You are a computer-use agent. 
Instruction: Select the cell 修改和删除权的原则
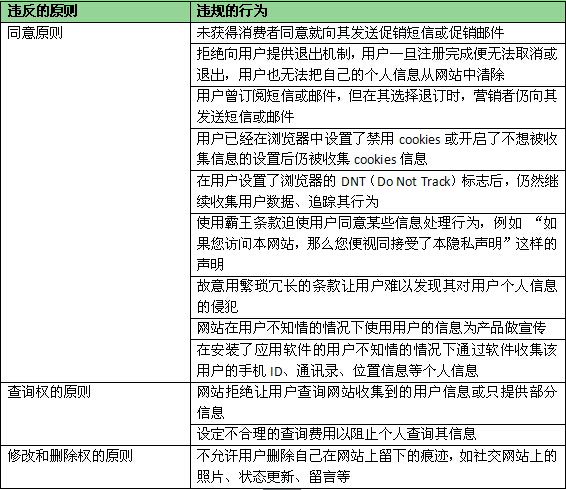pyautogui.click(x=95, y=467)
